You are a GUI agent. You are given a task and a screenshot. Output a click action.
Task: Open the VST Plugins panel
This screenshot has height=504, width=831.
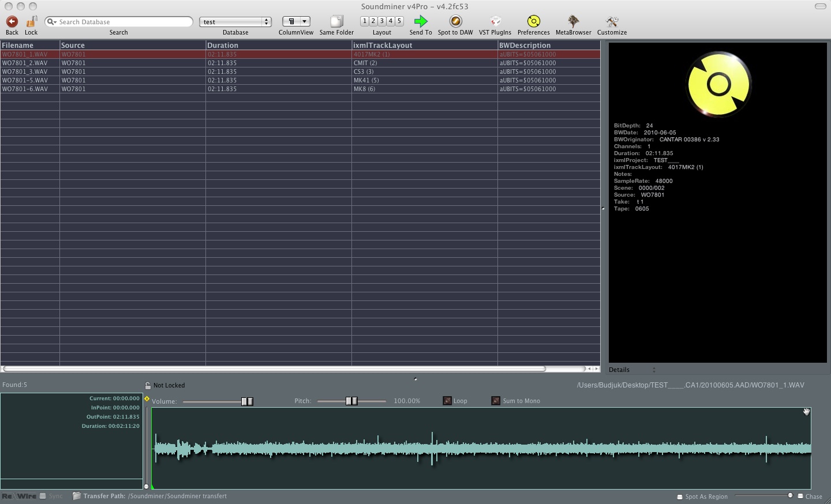[x=495, y=22]
